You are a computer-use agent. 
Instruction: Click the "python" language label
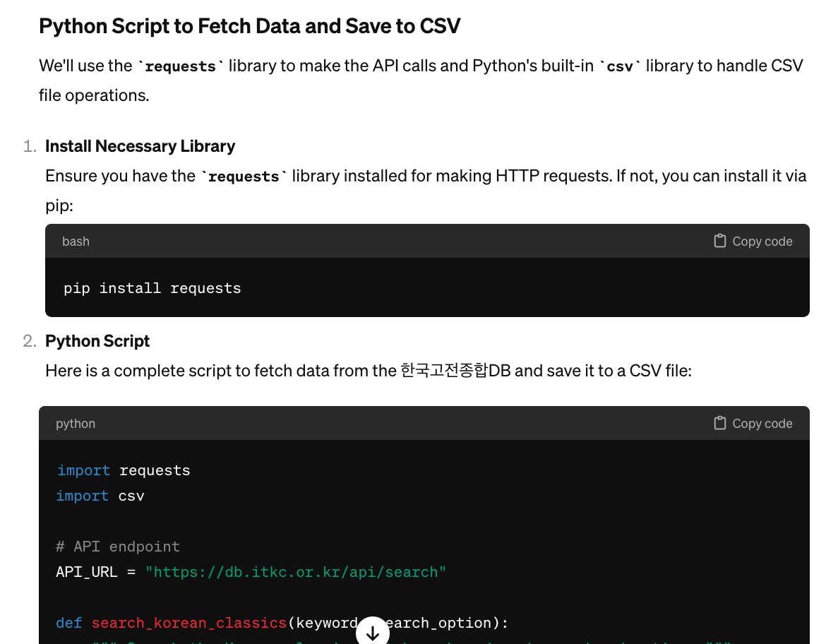click(76, 424)
